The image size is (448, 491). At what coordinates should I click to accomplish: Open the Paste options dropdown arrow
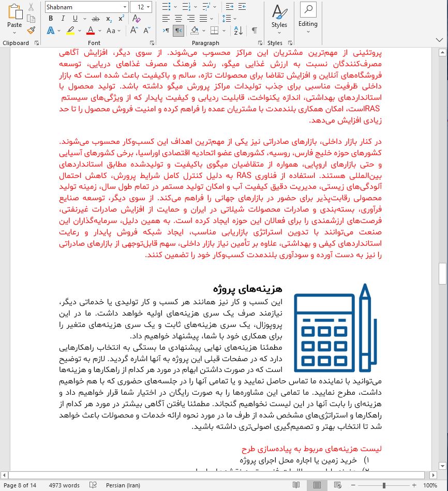click(x=14, y=32)
